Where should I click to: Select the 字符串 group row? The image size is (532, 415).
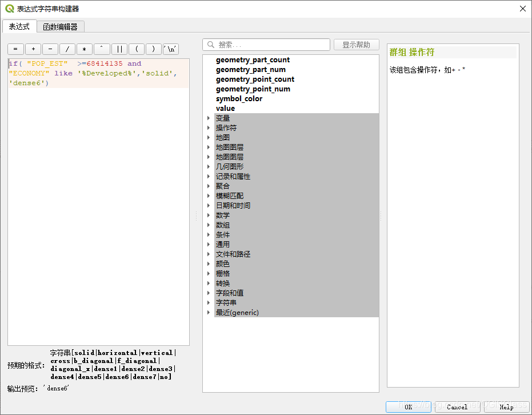pyautogui.click(x=297, y=303)
